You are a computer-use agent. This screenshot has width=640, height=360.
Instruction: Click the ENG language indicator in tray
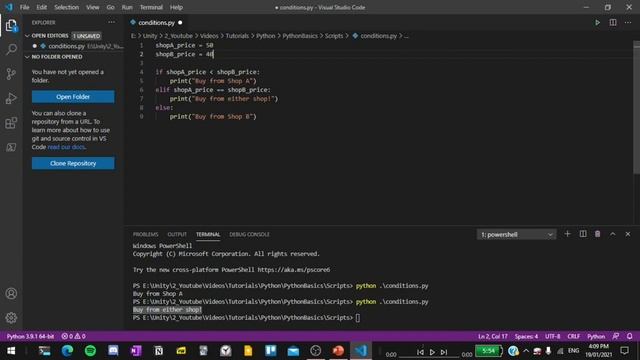pos(573,351)
